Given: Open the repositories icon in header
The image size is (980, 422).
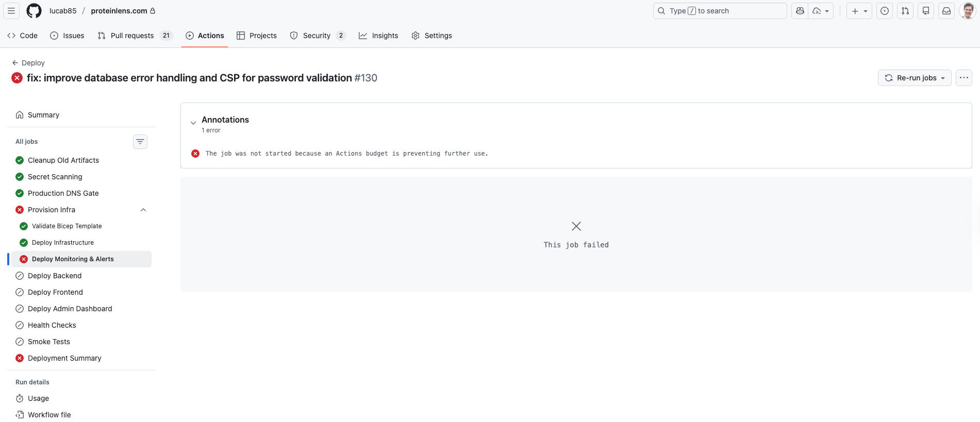Looking at the screenshot, I should tap(926, 11).
